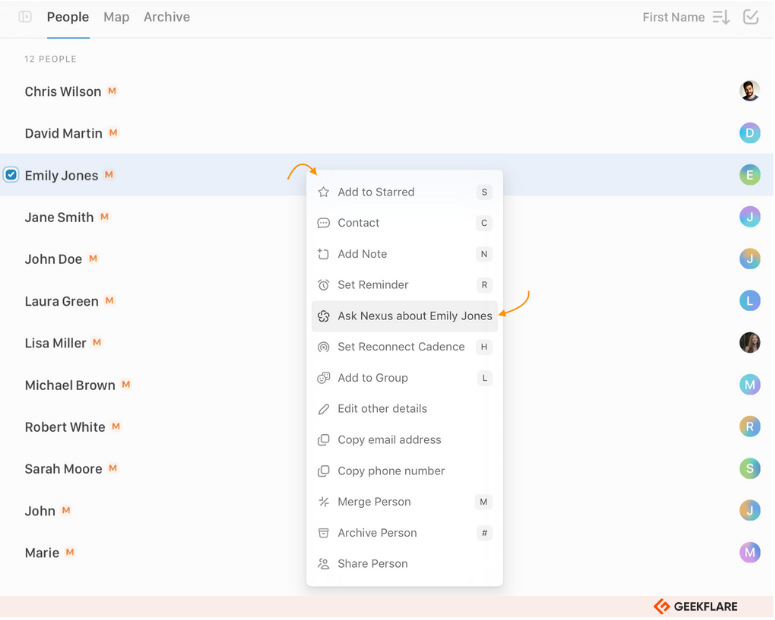Select Copy phone number
This screenshot has height=620, width=775.
[404, 471]
